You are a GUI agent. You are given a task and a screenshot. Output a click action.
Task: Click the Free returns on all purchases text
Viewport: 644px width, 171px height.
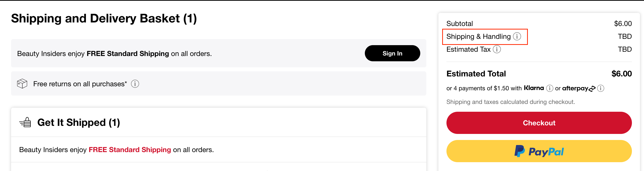point(80,84)
